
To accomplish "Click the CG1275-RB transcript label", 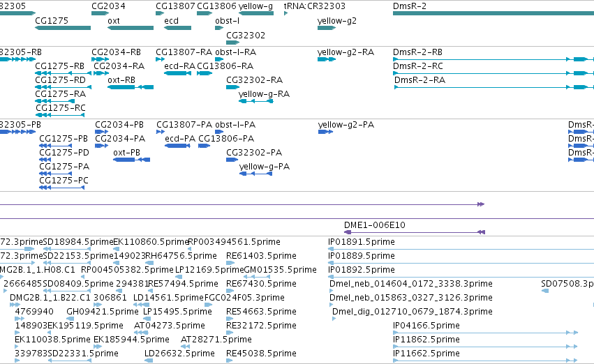I will [59, 66].
